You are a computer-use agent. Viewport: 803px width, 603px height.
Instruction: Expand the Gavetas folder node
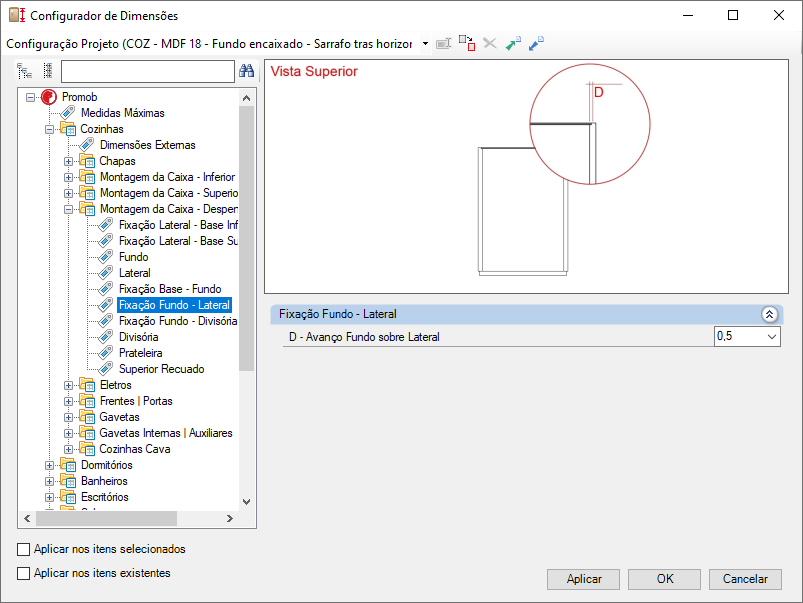(x=69, y=417)
